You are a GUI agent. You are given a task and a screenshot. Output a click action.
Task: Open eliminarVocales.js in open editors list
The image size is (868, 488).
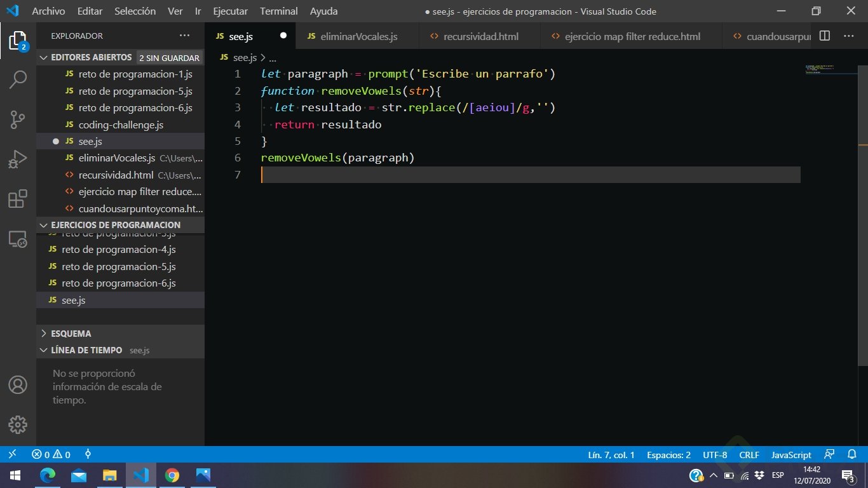[x=121, y=158]
